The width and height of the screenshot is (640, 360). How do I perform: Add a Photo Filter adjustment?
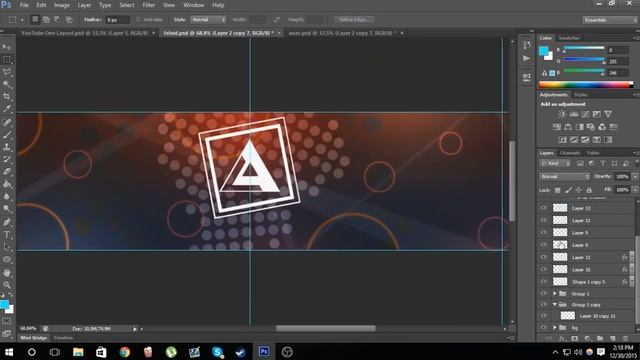coord(591,127)
